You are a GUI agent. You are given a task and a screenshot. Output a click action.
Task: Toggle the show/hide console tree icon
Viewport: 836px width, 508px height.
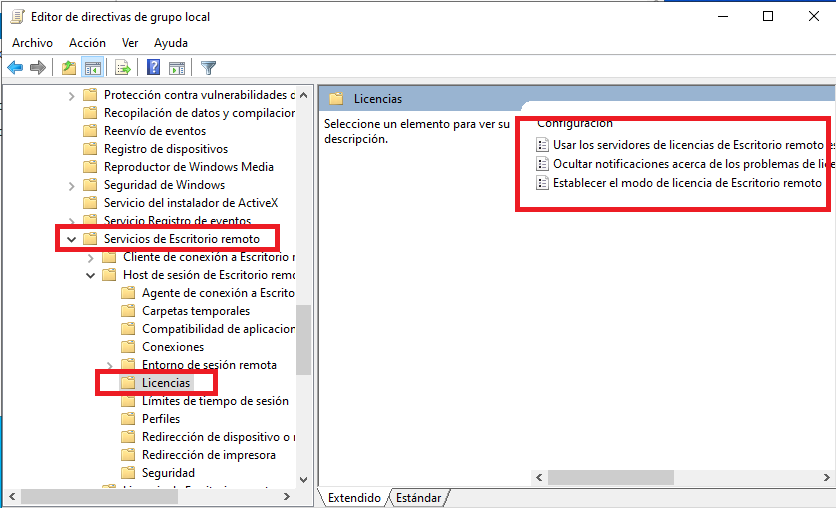(x=93, y=68)
